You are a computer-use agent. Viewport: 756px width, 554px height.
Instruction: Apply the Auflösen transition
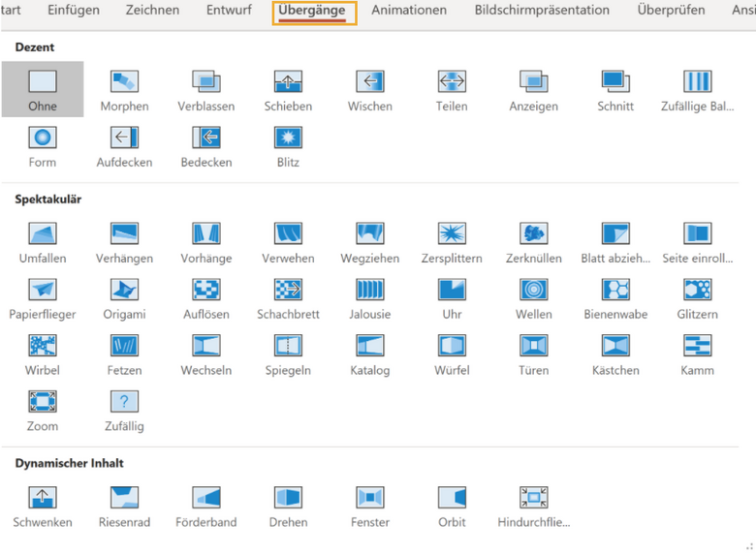(206, 297)
